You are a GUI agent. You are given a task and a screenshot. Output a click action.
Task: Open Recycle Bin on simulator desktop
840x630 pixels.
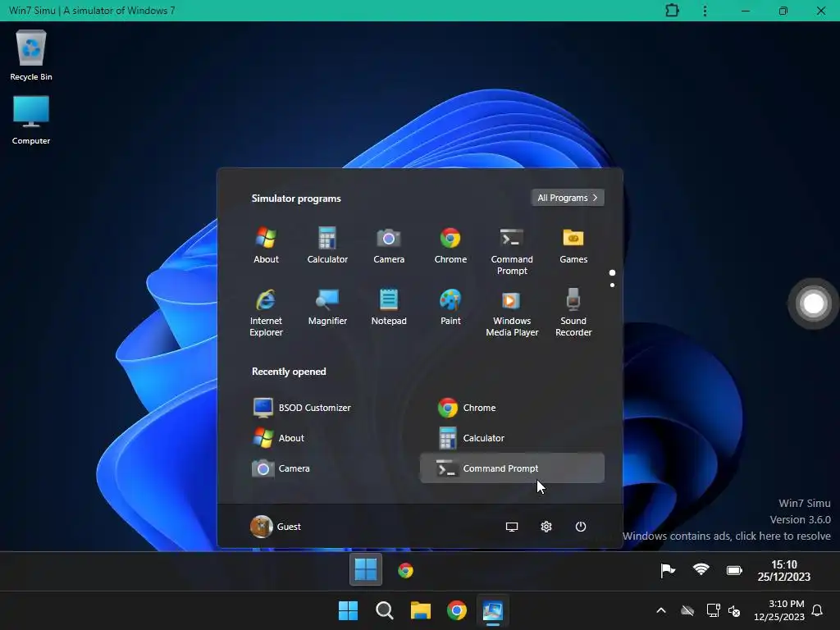coord(31,55)
